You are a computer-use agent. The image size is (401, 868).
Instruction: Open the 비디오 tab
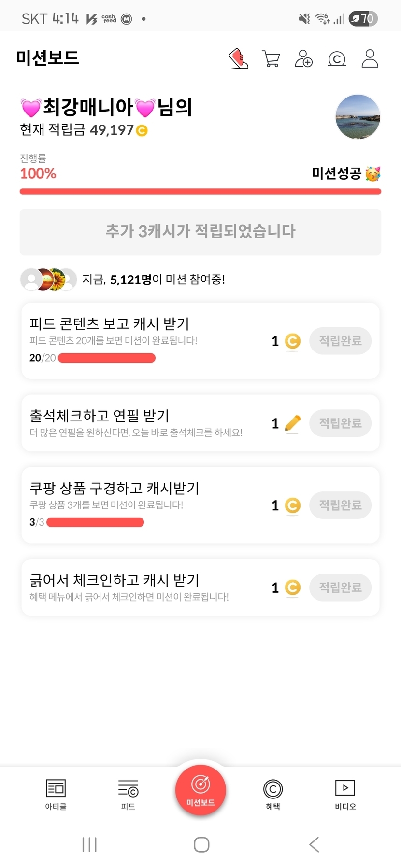pos(345,794)
